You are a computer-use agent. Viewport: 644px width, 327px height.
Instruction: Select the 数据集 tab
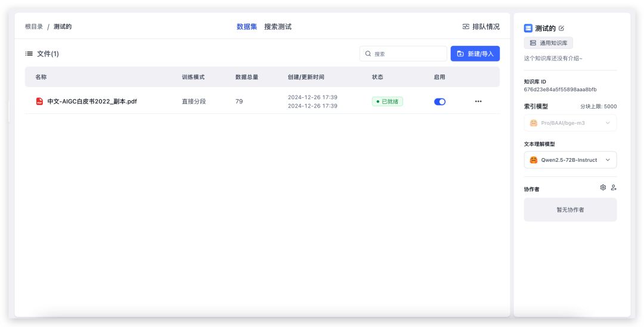(x=246, y=27)
